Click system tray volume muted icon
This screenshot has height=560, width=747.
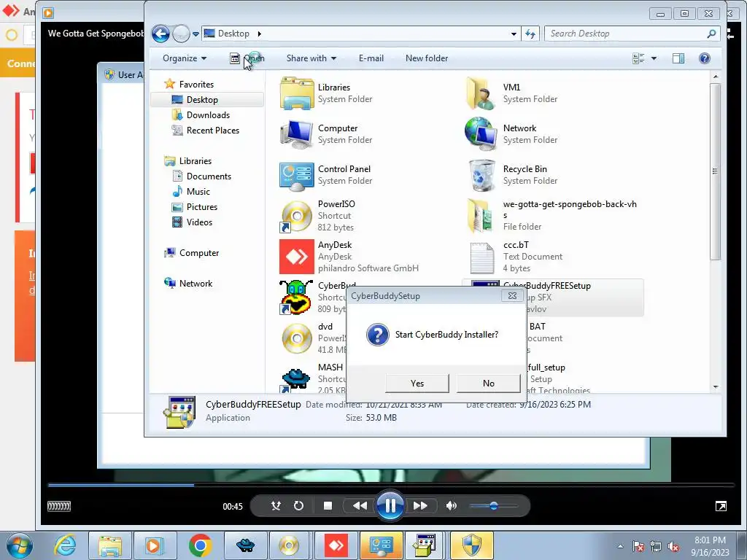[673, 547]
